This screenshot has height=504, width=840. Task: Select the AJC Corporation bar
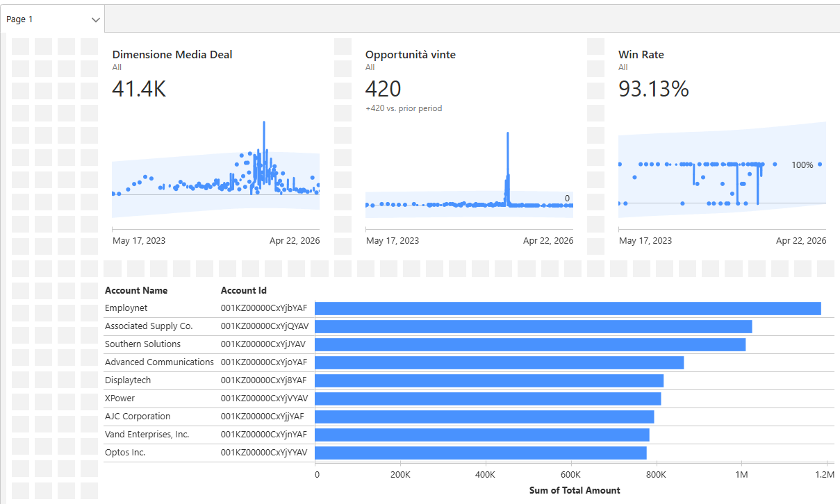pos(484,417)
